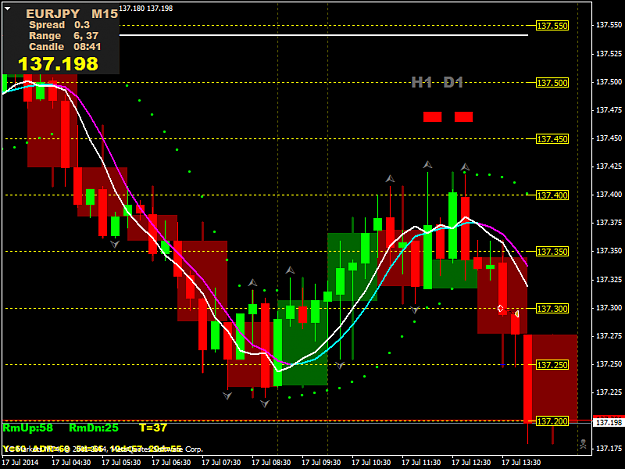Select the Candle 08:41 countdown
The image size is (625, 469).
point(65,47)
